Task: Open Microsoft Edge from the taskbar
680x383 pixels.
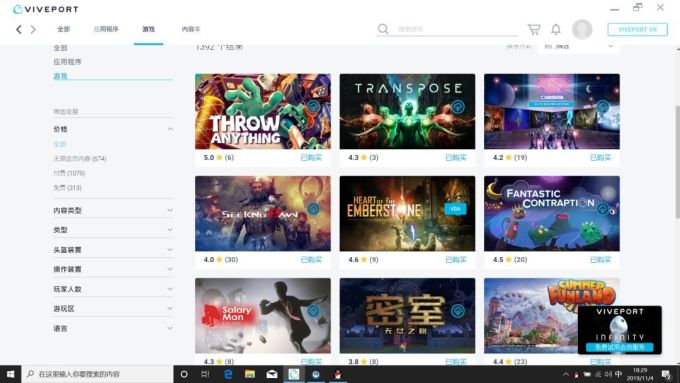Action: pos(228,374)
